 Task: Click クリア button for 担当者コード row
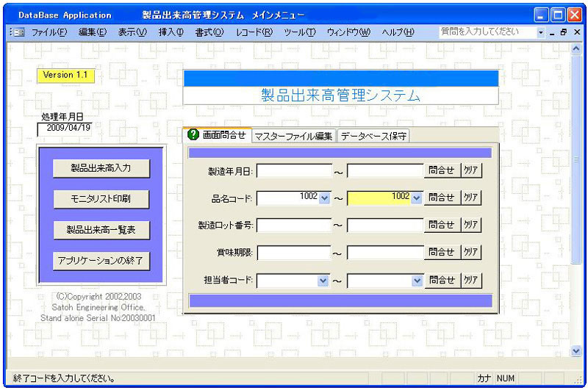[x=470, y=281]
